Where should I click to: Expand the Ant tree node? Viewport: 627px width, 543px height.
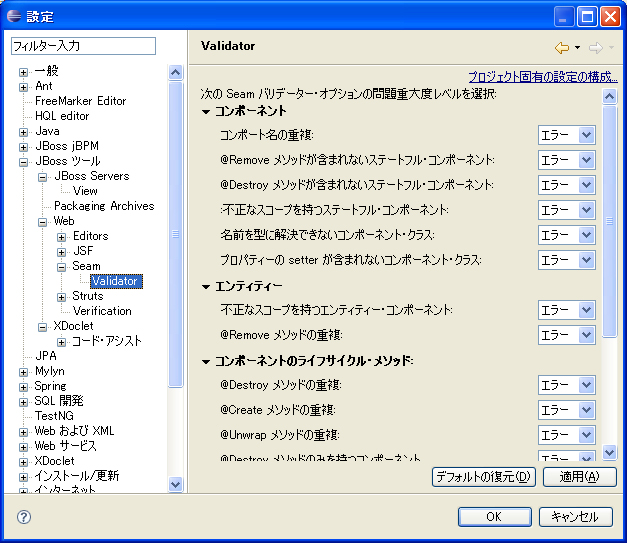pyautogui.click(x=23, y=87)
